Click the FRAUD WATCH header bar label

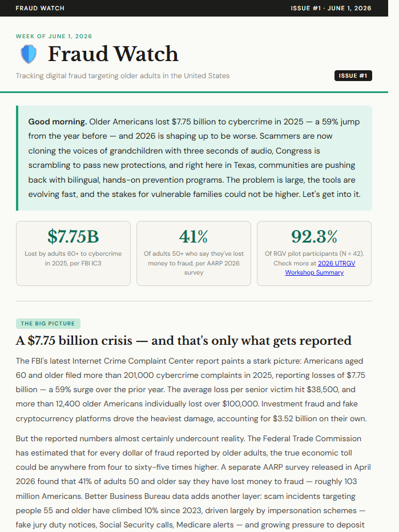click(x=40, y=8)
